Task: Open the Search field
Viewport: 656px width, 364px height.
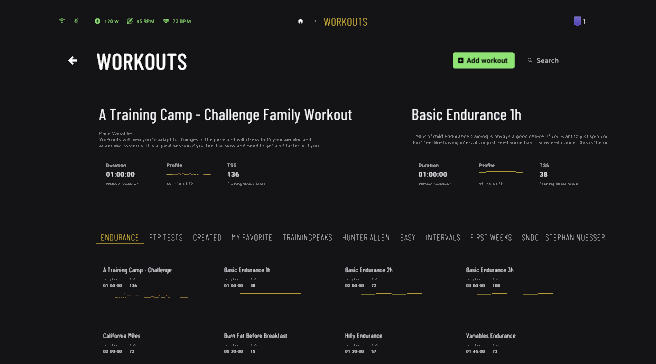Action: [x=543, y=60]
